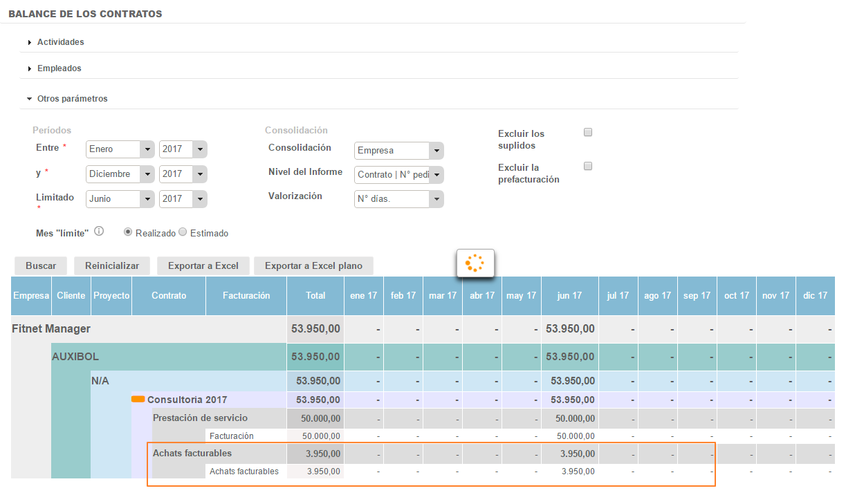This screenshot has height=504, width=864.
Task: Click the Total column header
Action: [x=315, y=296]
